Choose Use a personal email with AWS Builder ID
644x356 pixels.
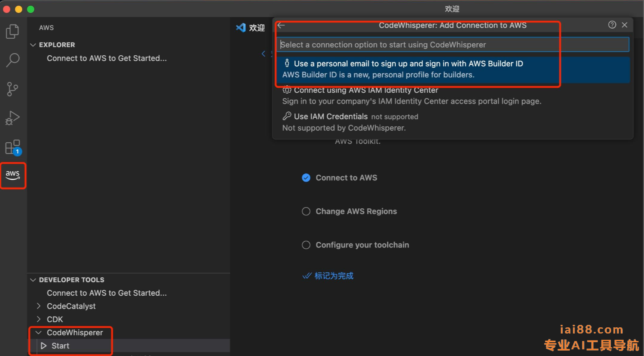pos(453,69)
